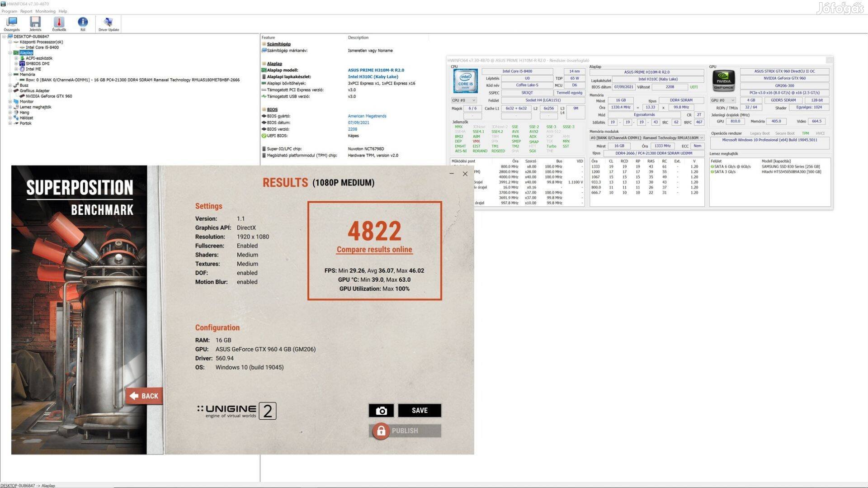Select Grafikus Adapter tree item

point(34,91)
